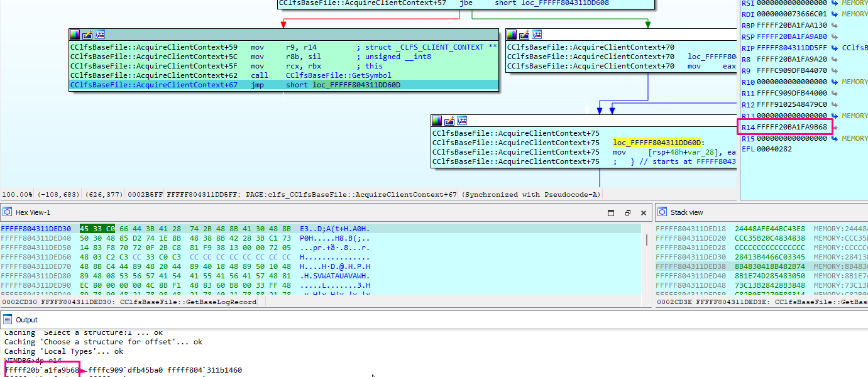Click group-nodes icon on AcquireClientContext+75 node
868x377 pixels.
(462, 121)
